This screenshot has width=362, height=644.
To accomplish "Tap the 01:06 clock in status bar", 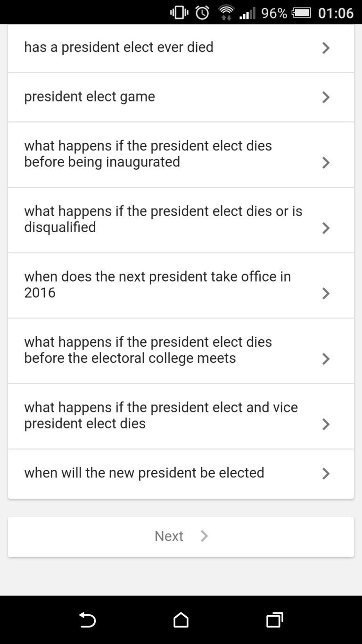I will 336,13.
